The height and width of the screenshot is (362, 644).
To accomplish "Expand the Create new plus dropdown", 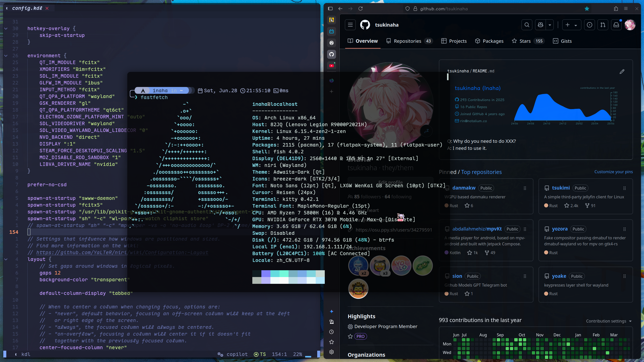I will point(572,25).
